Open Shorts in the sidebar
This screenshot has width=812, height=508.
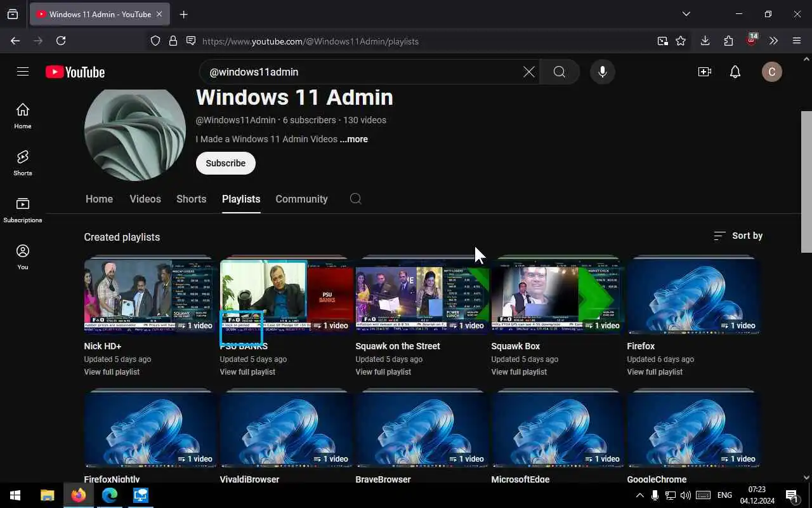(23, 163)
